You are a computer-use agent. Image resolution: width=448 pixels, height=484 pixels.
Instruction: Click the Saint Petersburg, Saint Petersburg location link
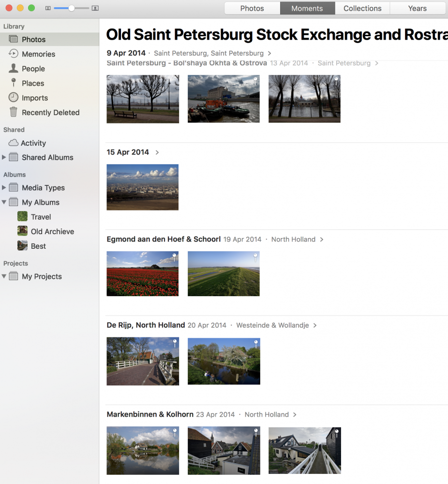[209, 53]
